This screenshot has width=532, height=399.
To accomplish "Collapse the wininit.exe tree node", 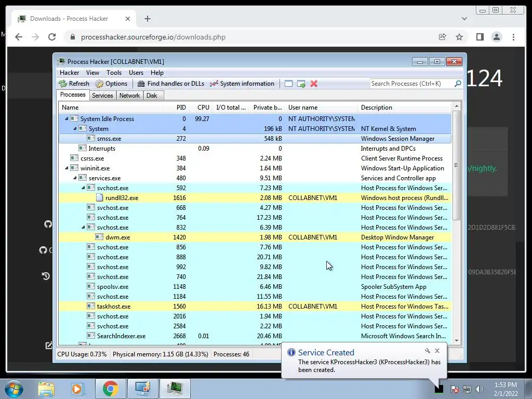I will [66, 168].
